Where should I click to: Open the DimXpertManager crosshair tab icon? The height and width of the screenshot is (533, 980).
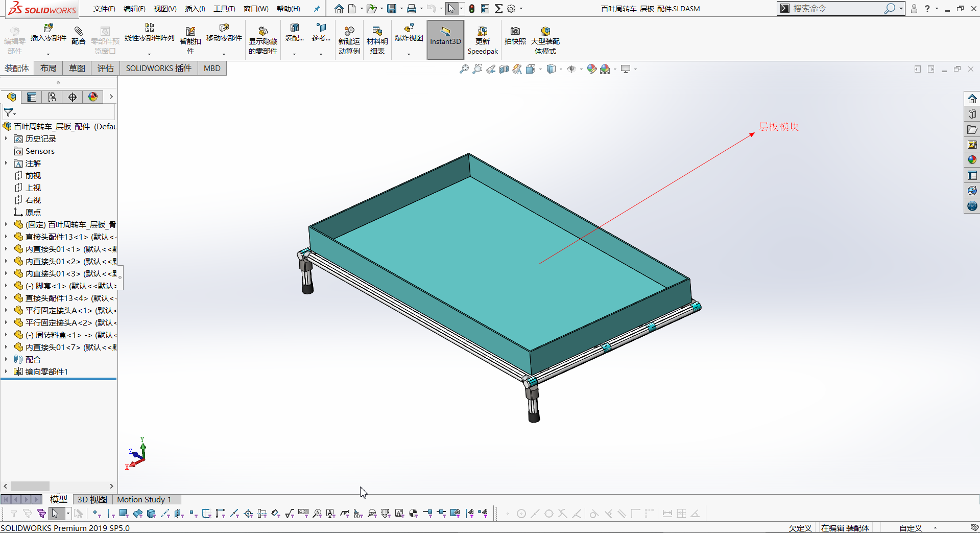73,97
